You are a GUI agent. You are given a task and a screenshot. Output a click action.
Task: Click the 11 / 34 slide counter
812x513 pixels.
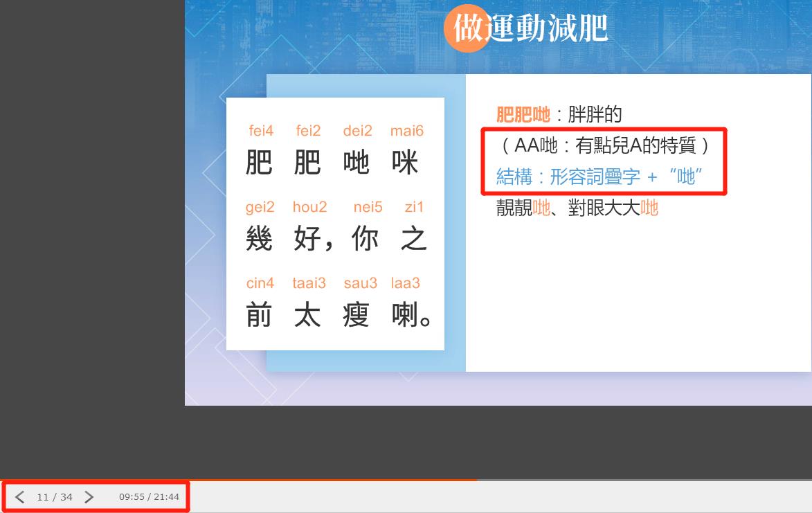[55, 497]
